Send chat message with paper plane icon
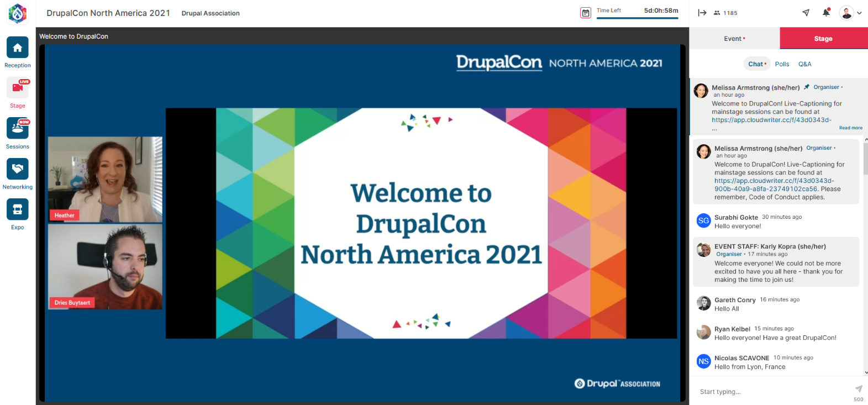This screenshot has width=868, height=405. [859, 389]
